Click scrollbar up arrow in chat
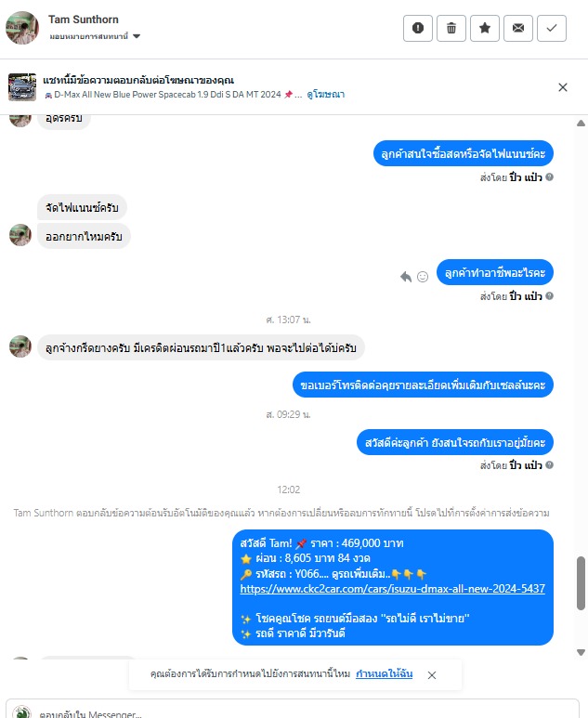This screenshot has width=588, height=718. (x=581, y=124)
